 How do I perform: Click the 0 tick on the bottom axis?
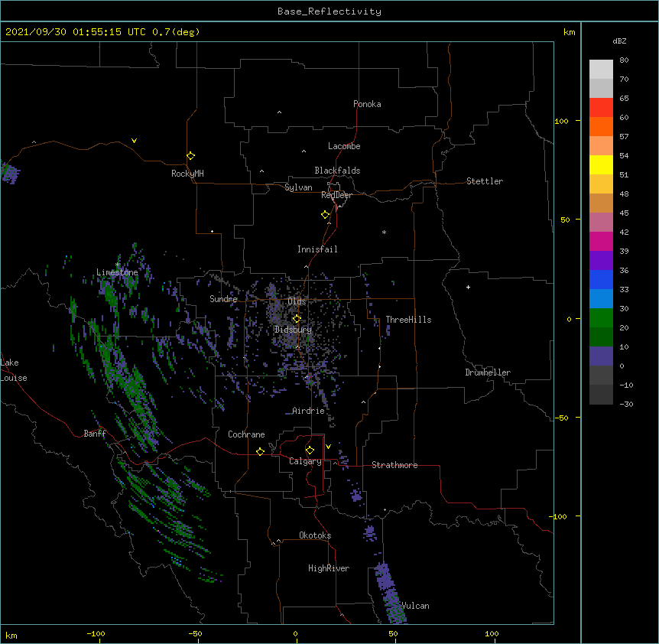pyautogui.click(x=295, y=633)
